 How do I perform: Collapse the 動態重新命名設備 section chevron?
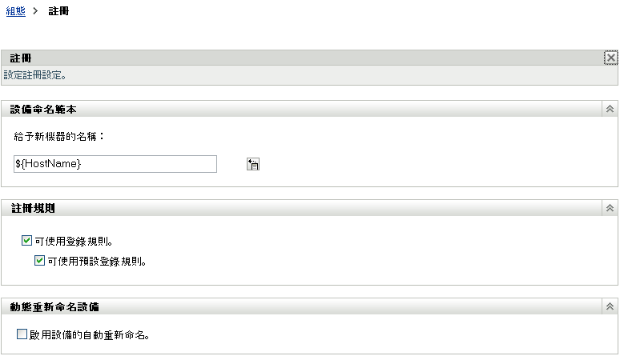tap(610, 306)
